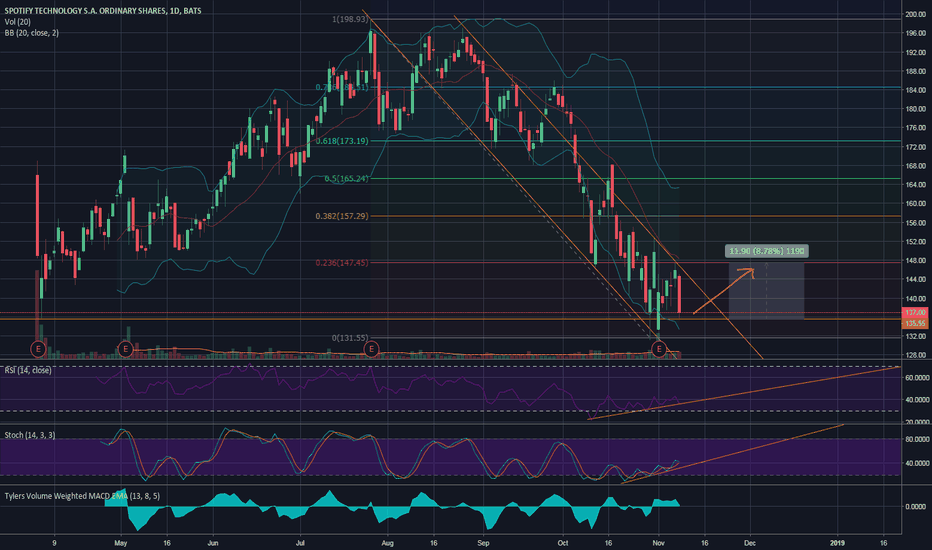Click the Dec label on time axis
The width and height of the screenshot is (932, 550).
coord(750,543)
